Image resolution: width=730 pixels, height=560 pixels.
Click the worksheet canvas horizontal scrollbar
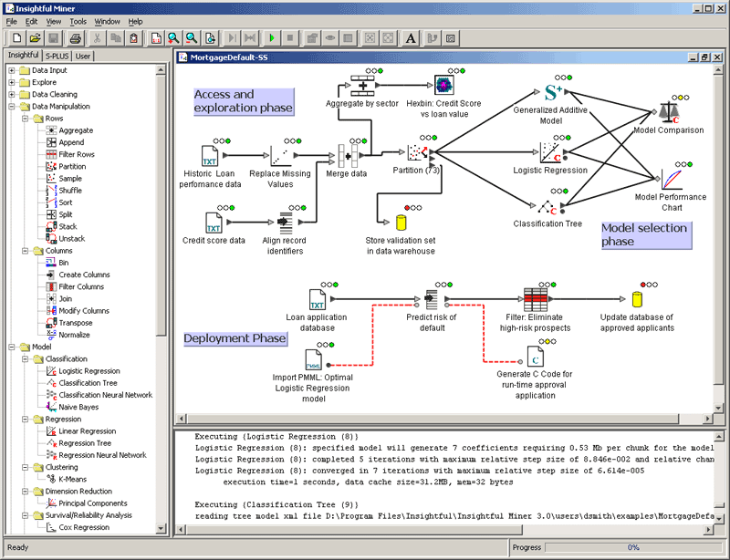[433, 419]
